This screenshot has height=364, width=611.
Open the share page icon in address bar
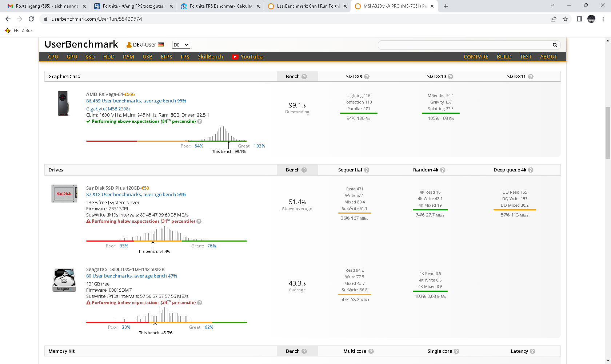pos(554,19)
